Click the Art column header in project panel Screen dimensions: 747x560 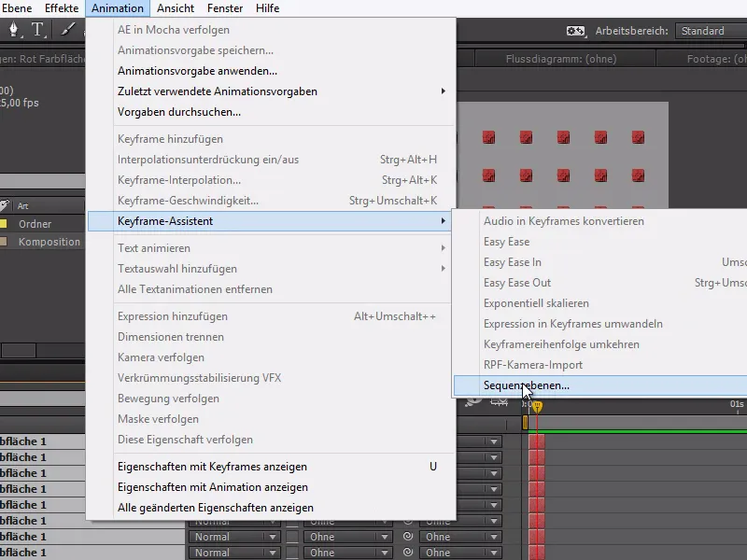(x=22, y=205)
